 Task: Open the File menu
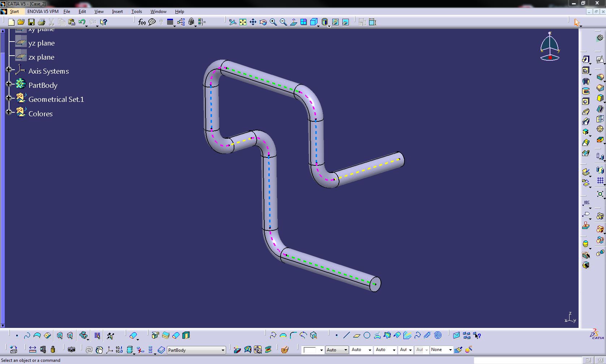click(x=67, y=12)
